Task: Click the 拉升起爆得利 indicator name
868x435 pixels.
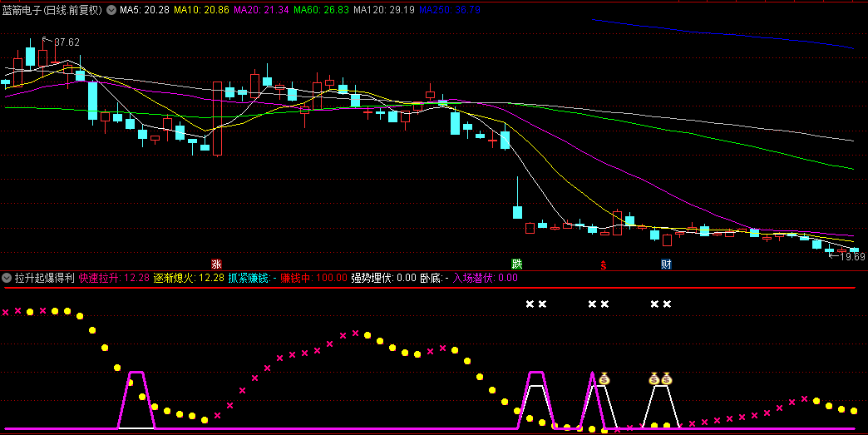Action: [x=44, y=278]
